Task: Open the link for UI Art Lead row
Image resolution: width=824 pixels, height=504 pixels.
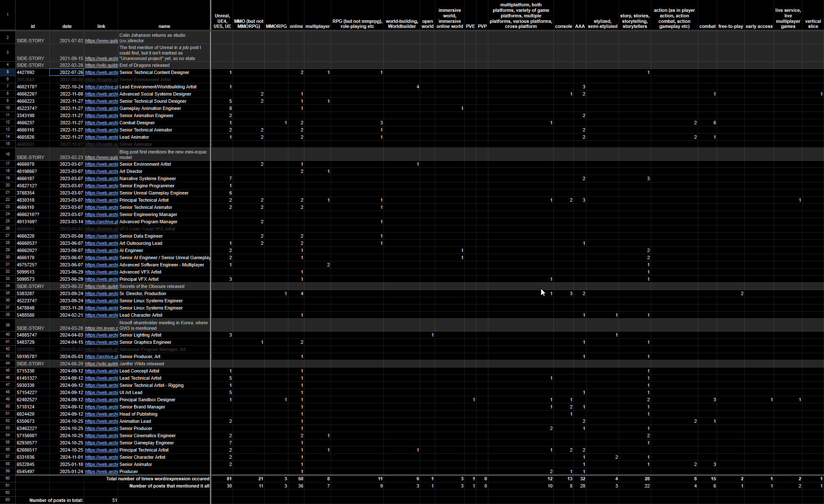Action: (101, 392)
